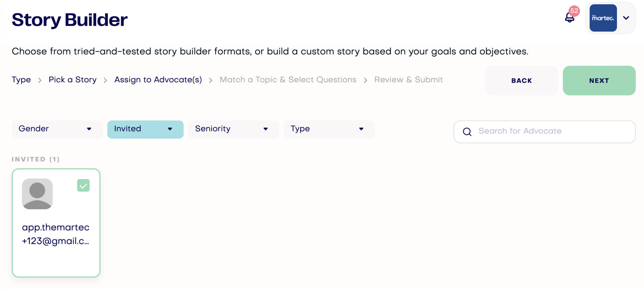Open the Seniority filter dropdown
644x289 pixels.
(233, 129)
